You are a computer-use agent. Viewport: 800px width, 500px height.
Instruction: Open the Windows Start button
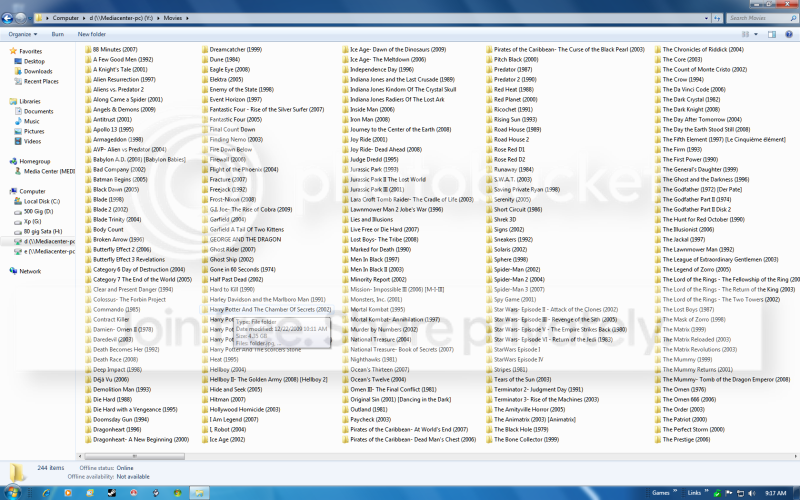[12, 493]
